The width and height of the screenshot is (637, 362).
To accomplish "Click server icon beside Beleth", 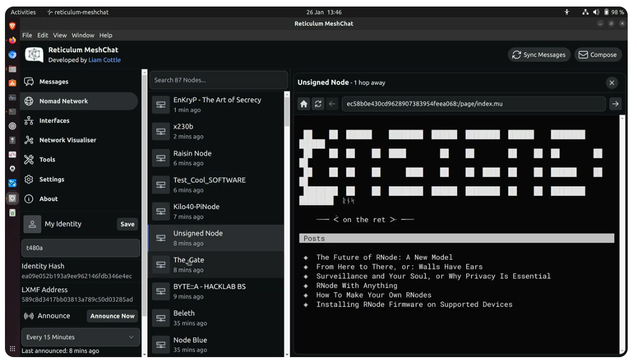I will coord(161,318).
